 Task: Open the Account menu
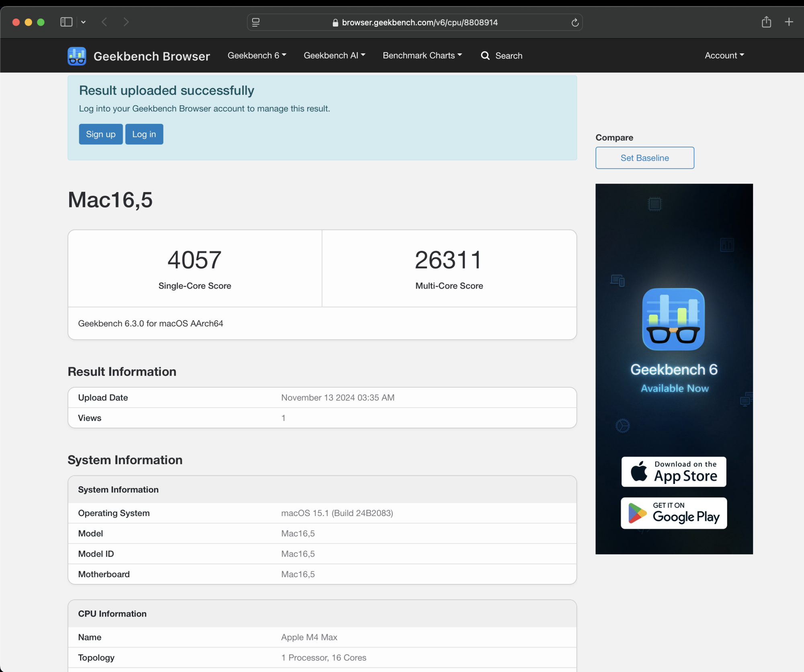[724, 55]
